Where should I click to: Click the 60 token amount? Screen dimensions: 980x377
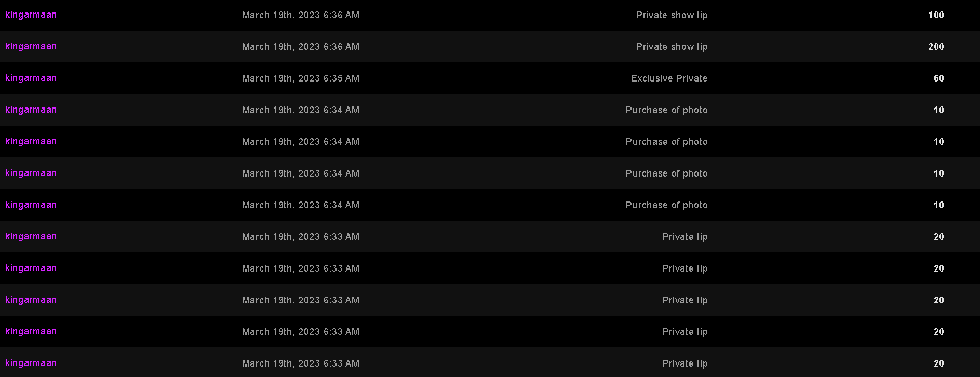(x=938, y=78)
